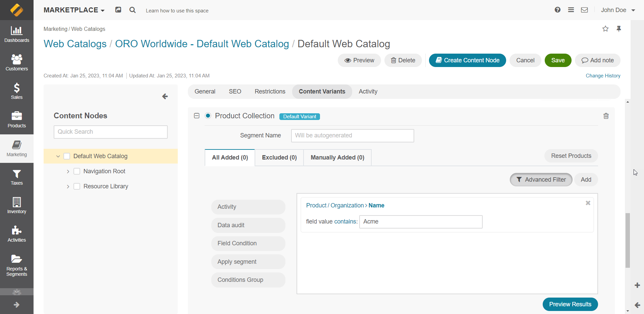
Task: Select the Content Variants tab
Action: point(322,91)
